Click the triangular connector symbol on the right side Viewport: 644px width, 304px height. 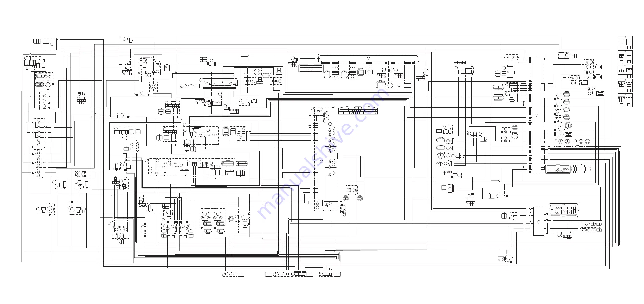pyautogui.click(x=440, y=156)
